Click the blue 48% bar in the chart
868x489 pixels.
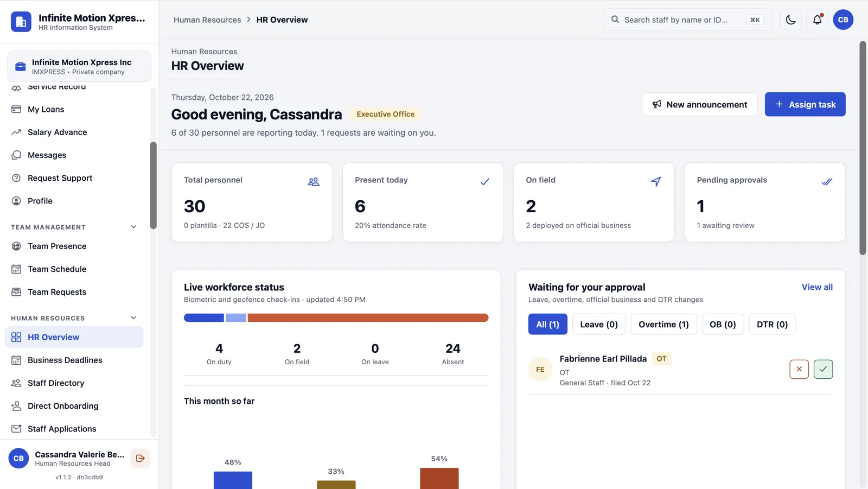pyautogui.click(x=233, y=480)
